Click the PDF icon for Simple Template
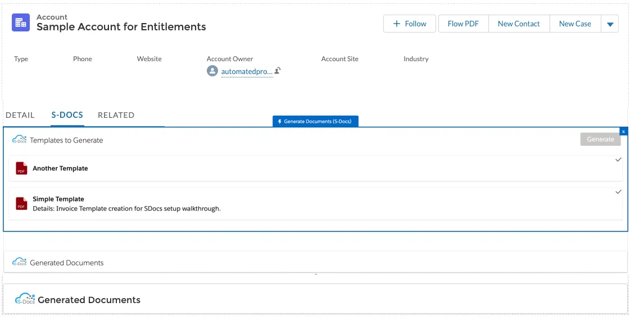The image size is (644, 325). [21, 204]
